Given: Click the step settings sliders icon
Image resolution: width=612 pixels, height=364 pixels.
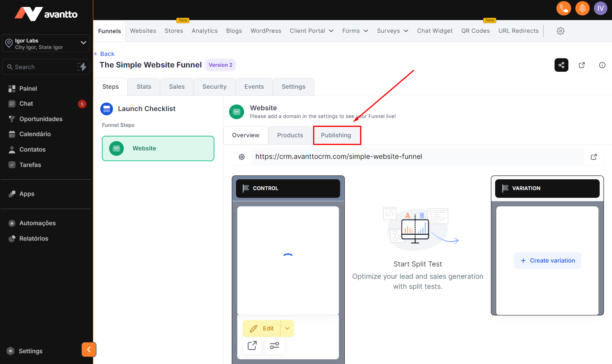Looking at the screenshot, I should 275,345.
